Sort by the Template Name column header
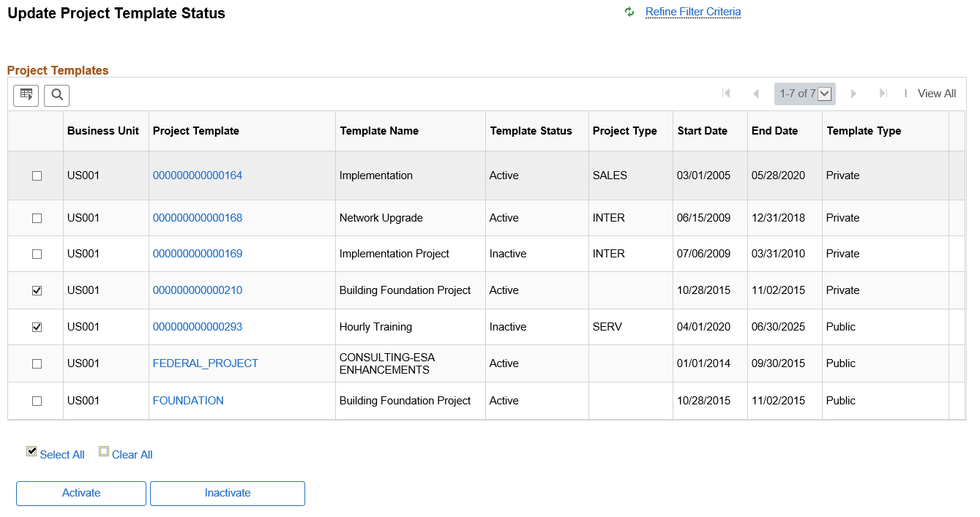The height and width of the screenshot is (517, 980). (379, 130)
